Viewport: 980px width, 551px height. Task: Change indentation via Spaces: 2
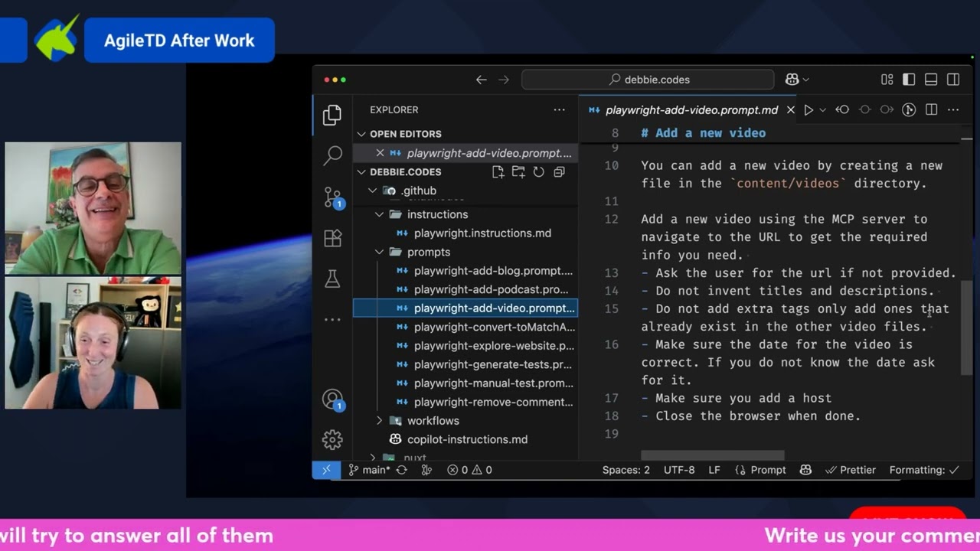pyautogui.click(x=626, y=470)
